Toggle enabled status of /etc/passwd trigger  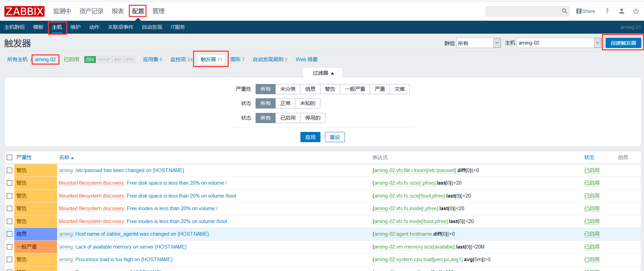coord(592,170)
